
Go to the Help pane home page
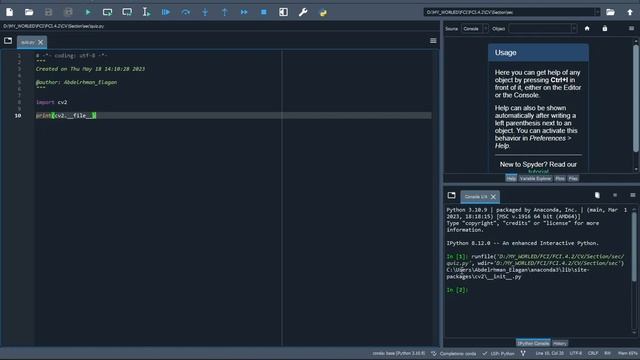click(587, 29)
